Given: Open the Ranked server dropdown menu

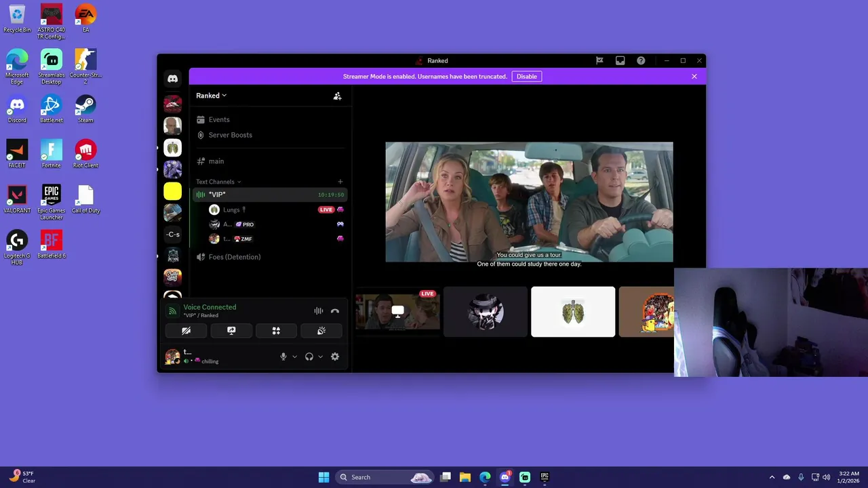Looking at the screenshot, I should (212, 96).
